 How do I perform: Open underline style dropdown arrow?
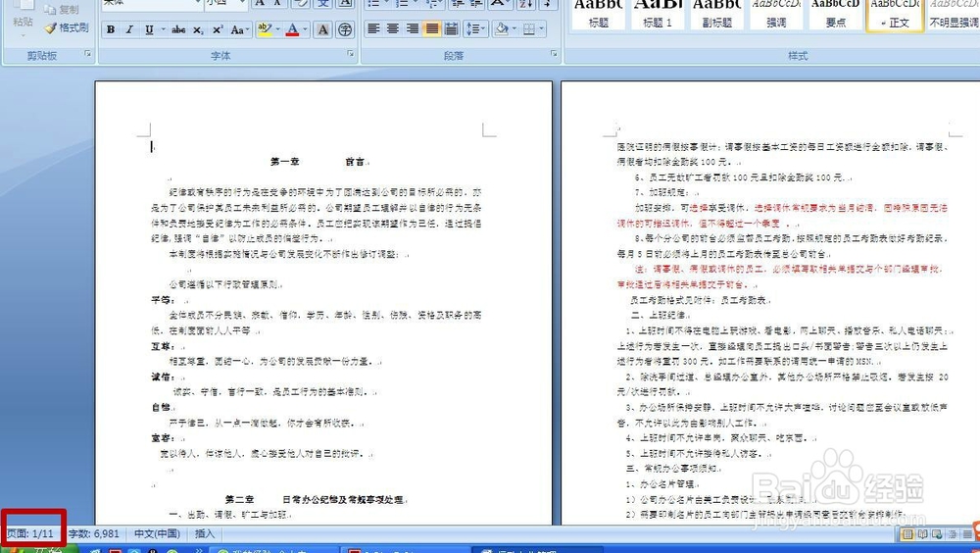163,29
